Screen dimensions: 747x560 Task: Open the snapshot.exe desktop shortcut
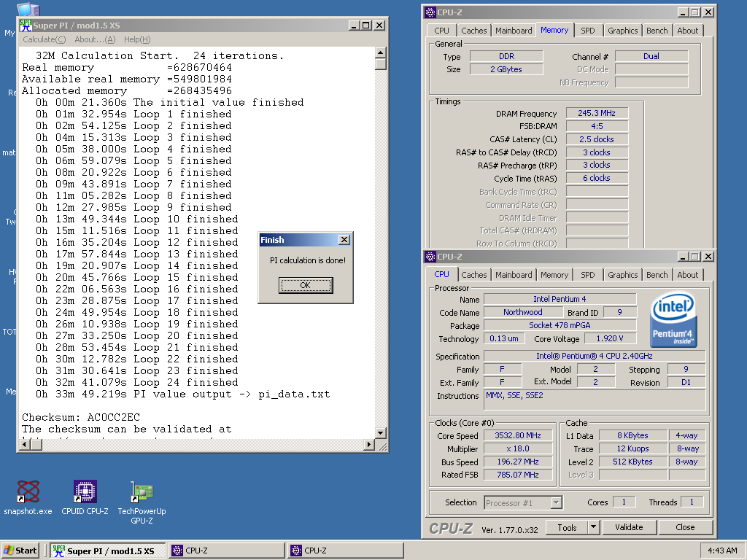28,497
